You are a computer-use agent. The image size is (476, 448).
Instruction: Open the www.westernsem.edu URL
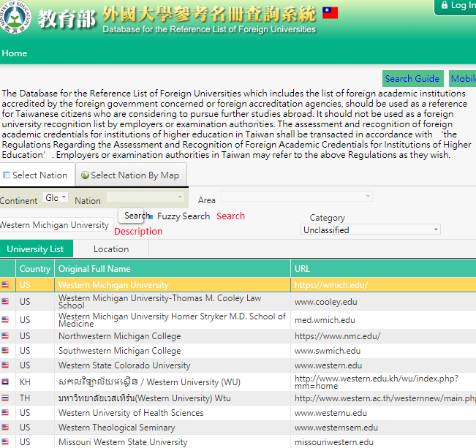pyautogui.click(x=336, y=428)
